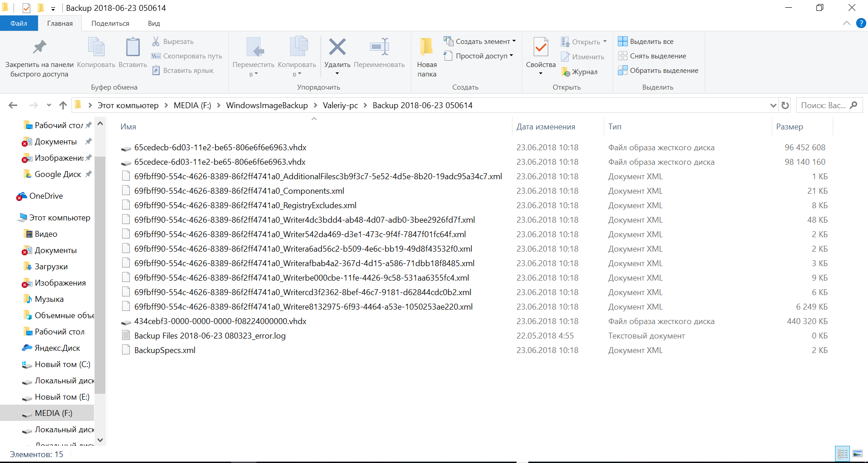Viewport: 868px width, 463px height.
Task: Click Снять выделение
Action: [x=652, y=56]
